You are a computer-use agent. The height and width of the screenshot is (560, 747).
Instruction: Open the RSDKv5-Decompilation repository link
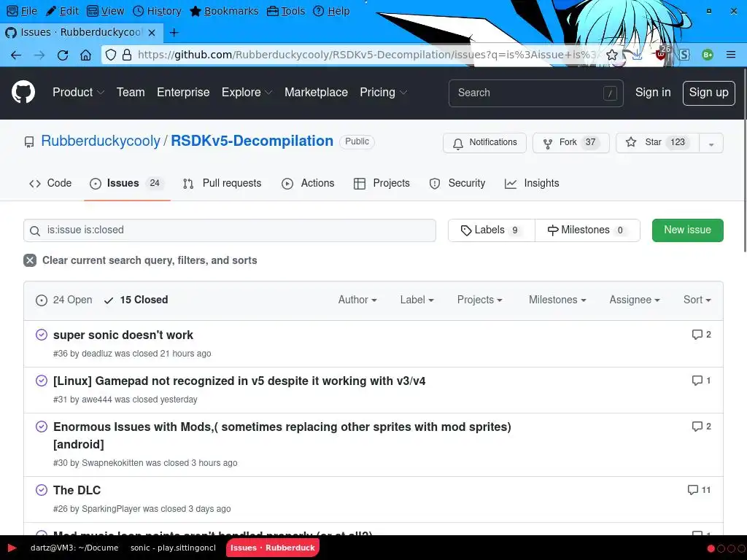coord(252,141)
